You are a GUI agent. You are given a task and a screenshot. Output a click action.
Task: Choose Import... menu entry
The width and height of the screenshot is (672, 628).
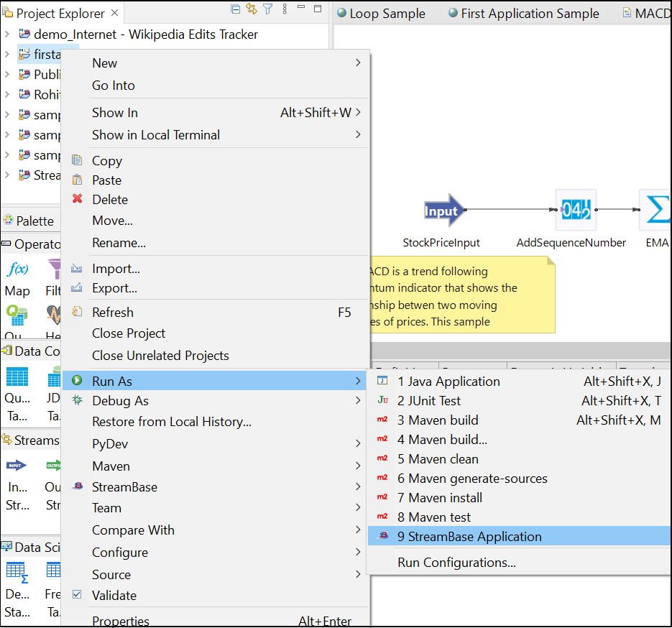click(x=216, y=269)
